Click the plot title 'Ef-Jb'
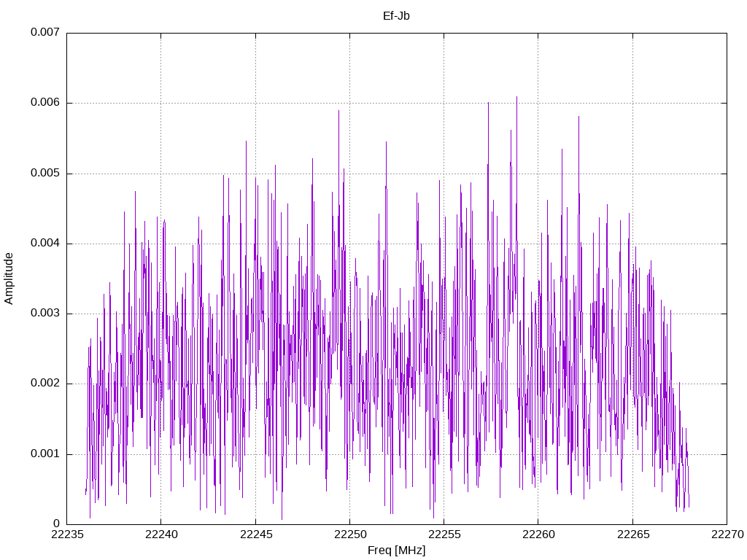747x560 pixels. 396,16
